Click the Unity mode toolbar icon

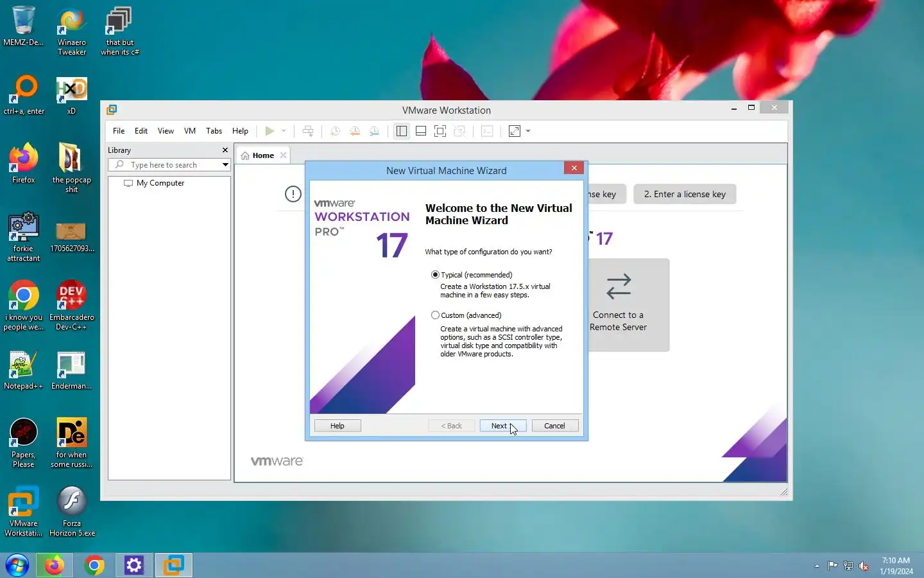(459, 131)
